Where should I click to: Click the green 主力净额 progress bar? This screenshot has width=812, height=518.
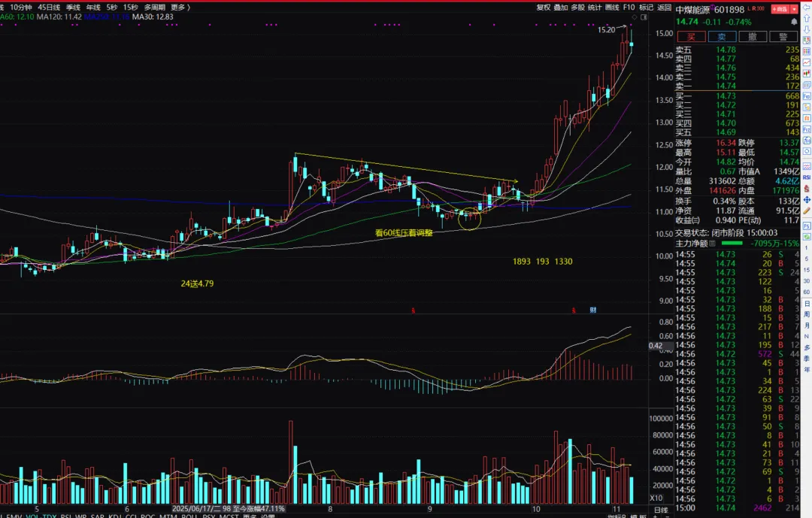tap(732, 243)
